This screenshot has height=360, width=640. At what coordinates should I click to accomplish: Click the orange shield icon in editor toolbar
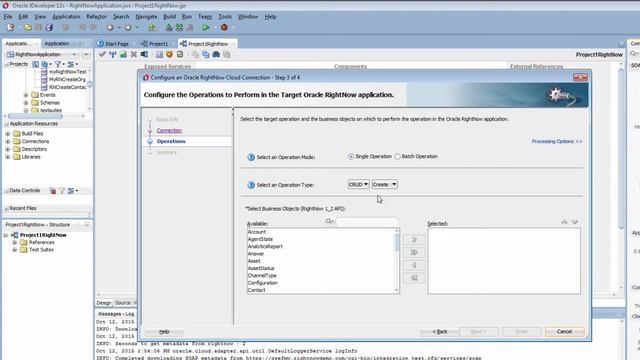[169, 54]
